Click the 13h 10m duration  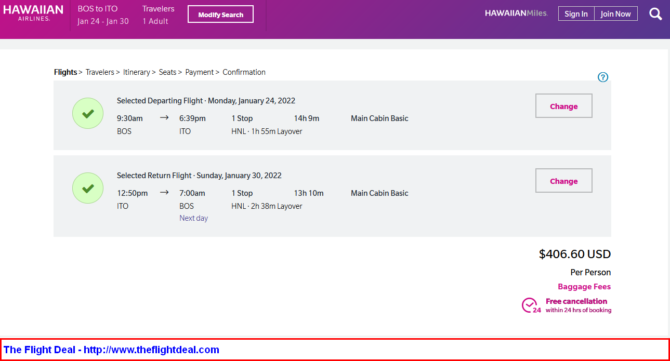tap(309, 193)
